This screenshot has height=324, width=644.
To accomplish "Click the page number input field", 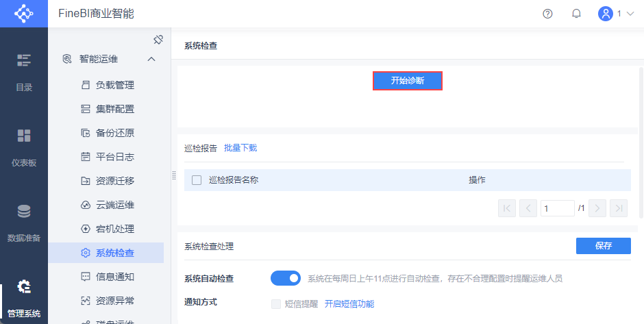I will pos(557,208).
